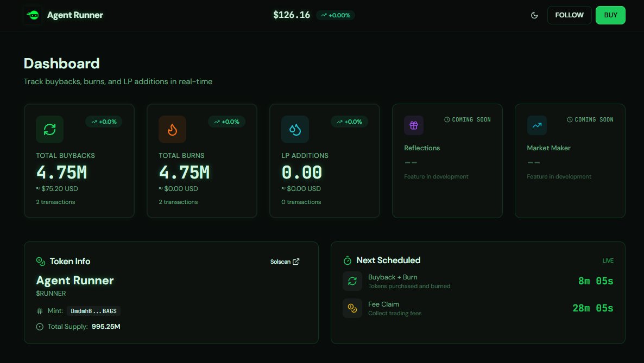Click the LIVE indicator badge
Image resolution: width=644 pixels, height=363 pixels.
pos(608,260)
